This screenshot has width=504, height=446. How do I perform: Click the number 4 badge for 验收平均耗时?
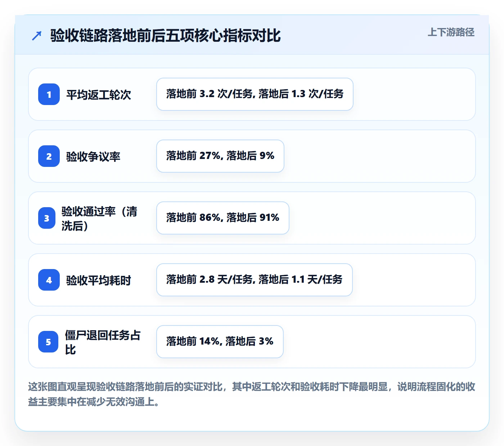(x=49, y=280)
